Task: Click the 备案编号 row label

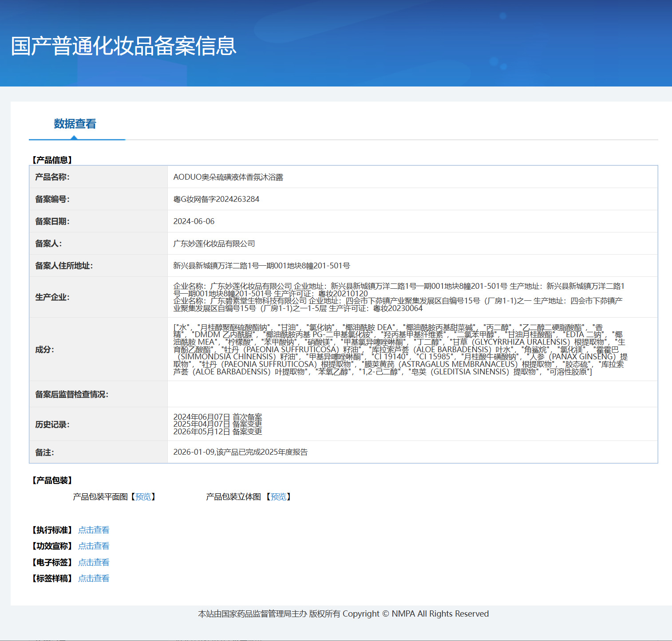Action: tap(52, 199)
